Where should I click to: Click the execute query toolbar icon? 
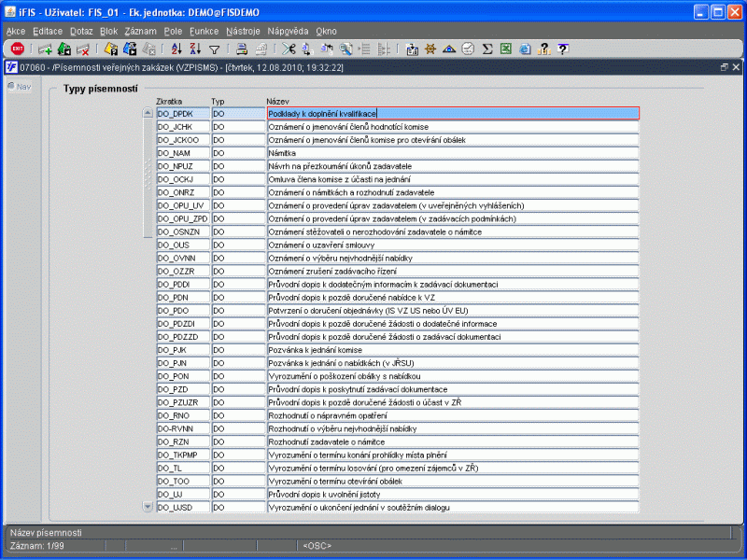130,49
